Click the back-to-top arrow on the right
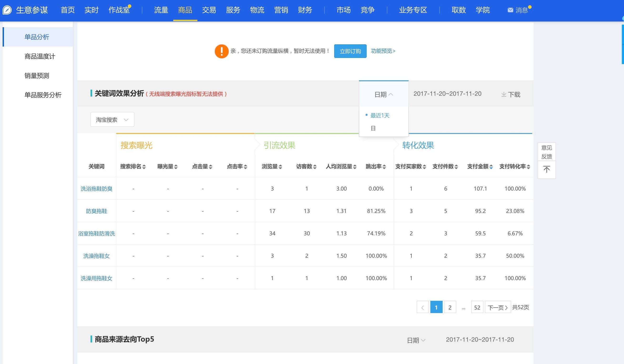This screenshot has width=624, height=364. [547, 169]
